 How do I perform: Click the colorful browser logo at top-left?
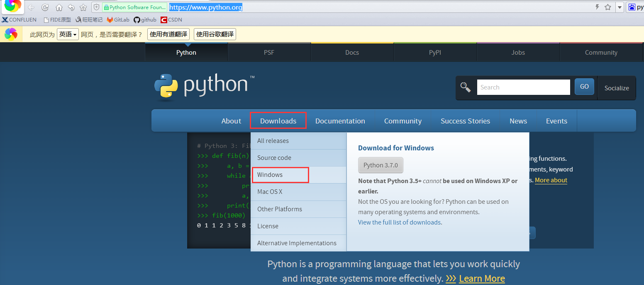pos(12,5)
